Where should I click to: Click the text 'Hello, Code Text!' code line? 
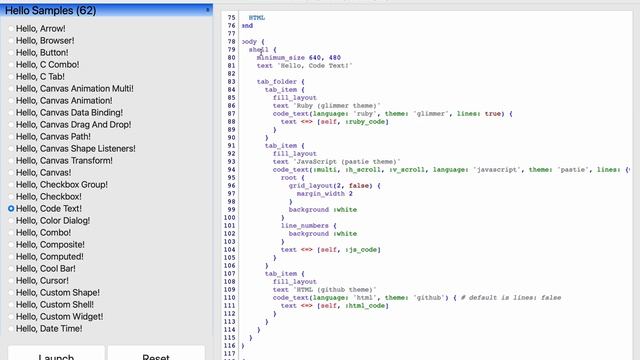pyautogui.click(x=304, y=66)
